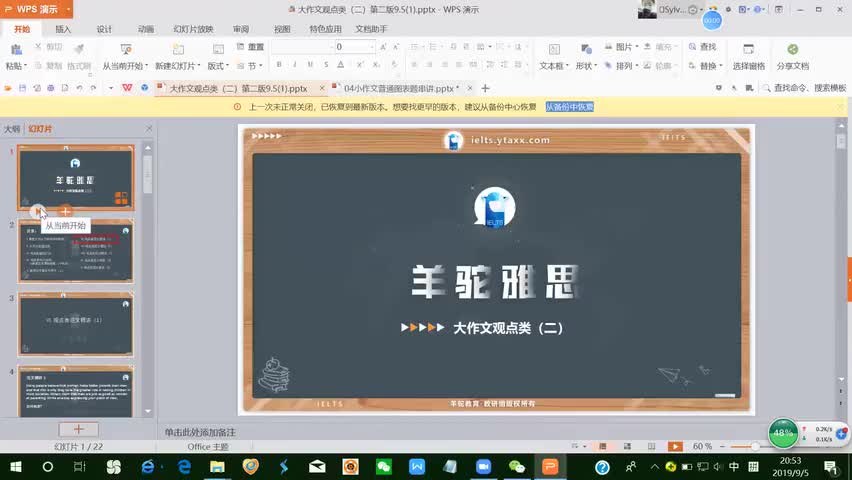Start slideshow from current slide (从当前开始) icon

(x=126, y=50)
